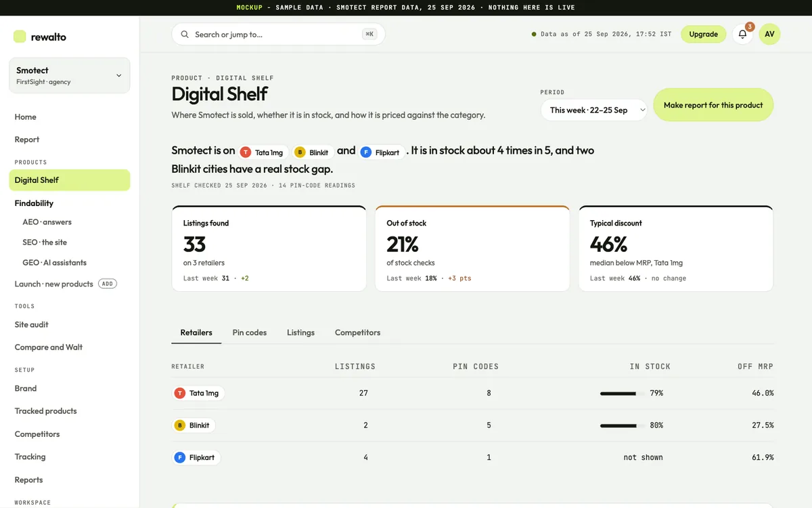Click 'Last week 31 · +2' text

(216, 278)
